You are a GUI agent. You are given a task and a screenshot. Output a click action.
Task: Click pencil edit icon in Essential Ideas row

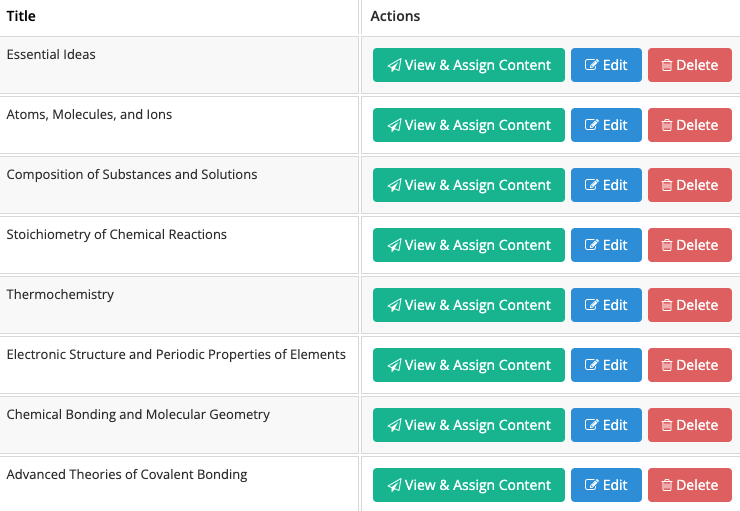pyautogui.click(x=592, y=64)
